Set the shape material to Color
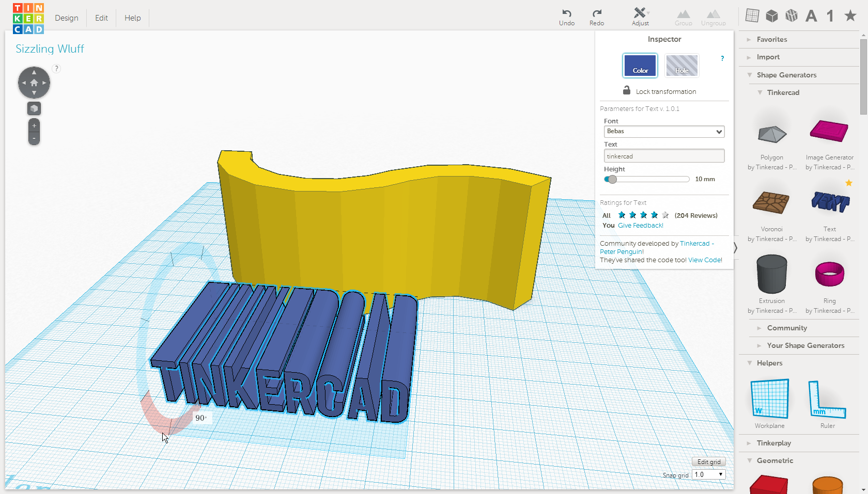Image resolution: width=868 pixels, height=494 pixels. [x=640, y=66]
